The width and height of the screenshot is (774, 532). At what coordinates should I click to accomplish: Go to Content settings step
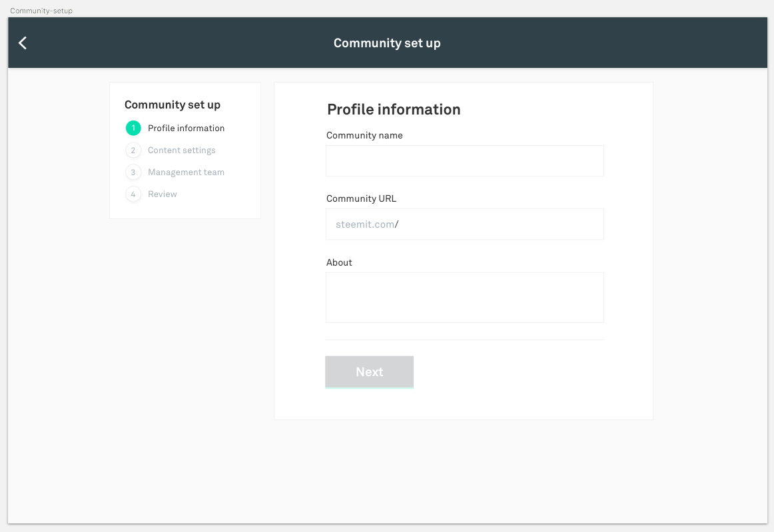click(x=181, y=150)
